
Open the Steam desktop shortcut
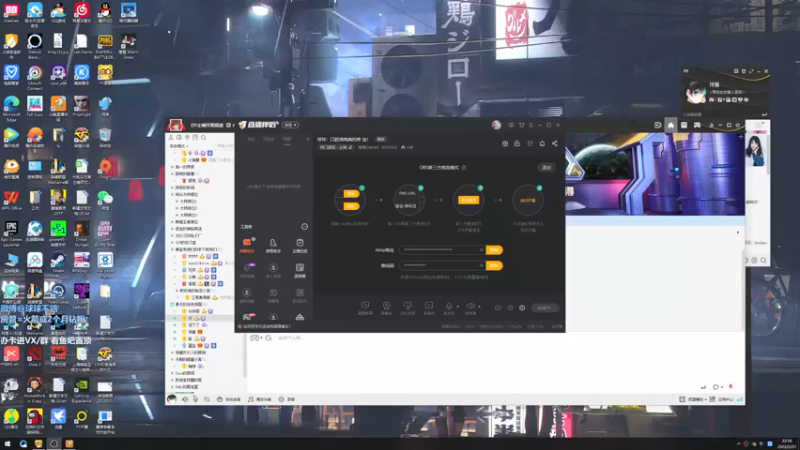[x=58, y=263]
